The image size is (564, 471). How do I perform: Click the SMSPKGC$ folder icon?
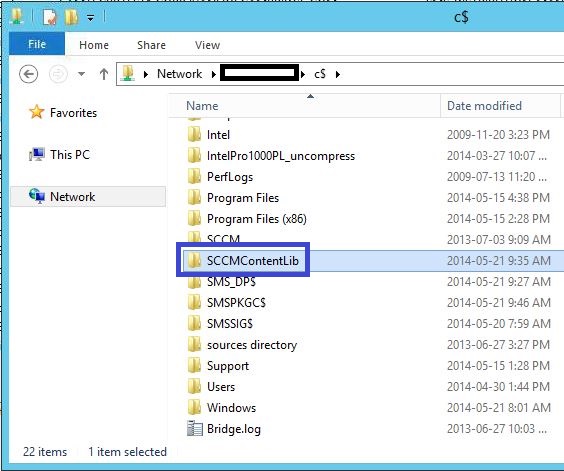(x=195, y=302)
